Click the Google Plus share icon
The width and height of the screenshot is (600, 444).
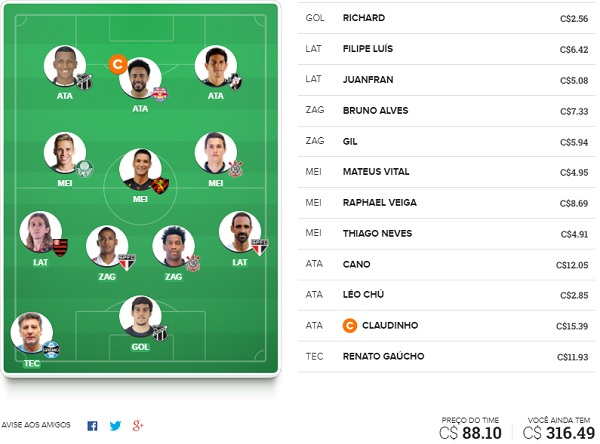coord(138,425)
